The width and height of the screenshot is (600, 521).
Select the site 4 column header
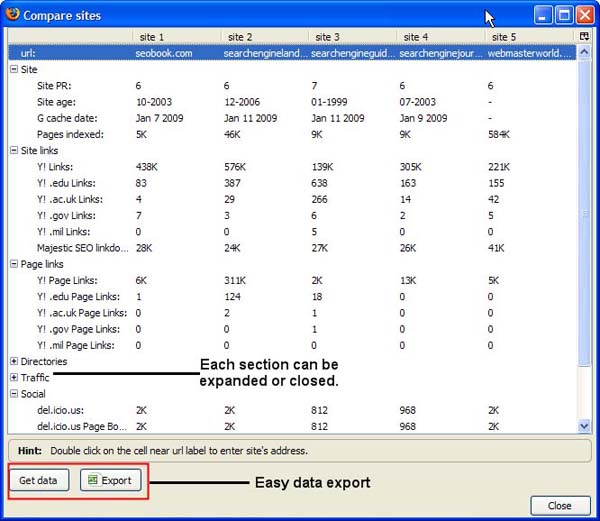[x=440, y=37]
